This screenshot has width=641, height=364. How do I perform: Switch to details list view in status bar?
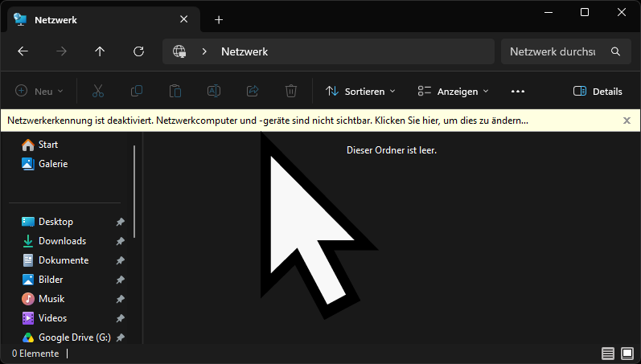pyautogui.click(x=608, y=354)
